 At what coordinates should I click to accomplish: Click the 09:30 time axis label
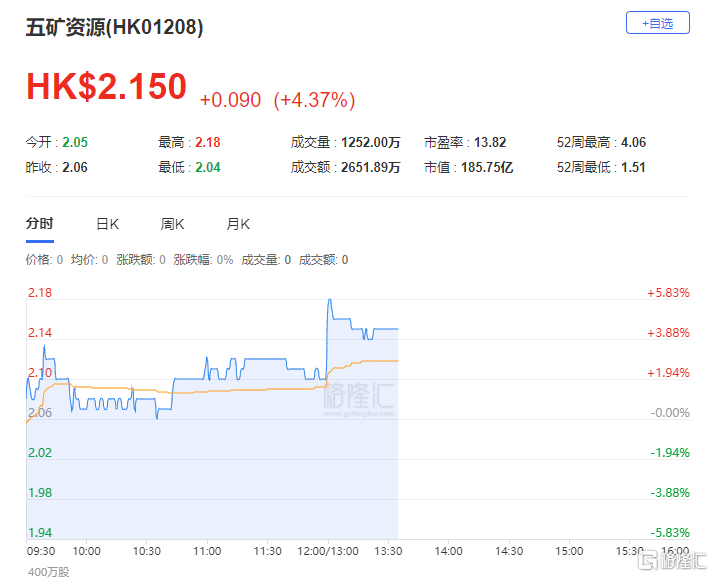tap(41, 551)
